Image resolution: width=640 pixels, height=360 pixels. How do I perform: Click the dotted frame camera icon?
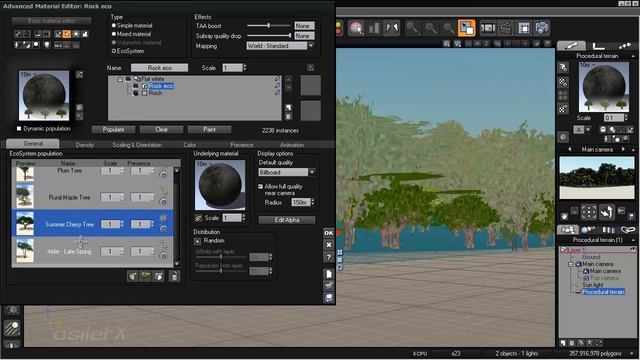589,212
